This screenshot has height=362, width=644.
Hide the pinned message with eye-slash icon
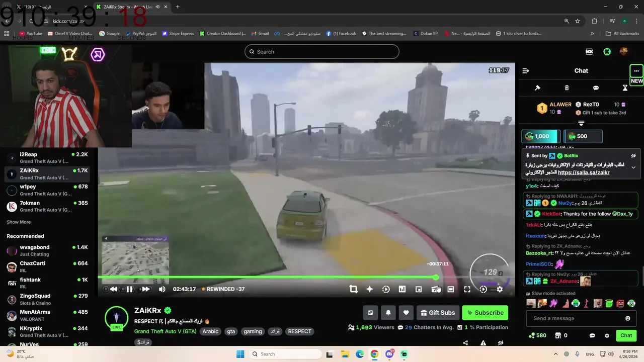(x=633, y=156)
